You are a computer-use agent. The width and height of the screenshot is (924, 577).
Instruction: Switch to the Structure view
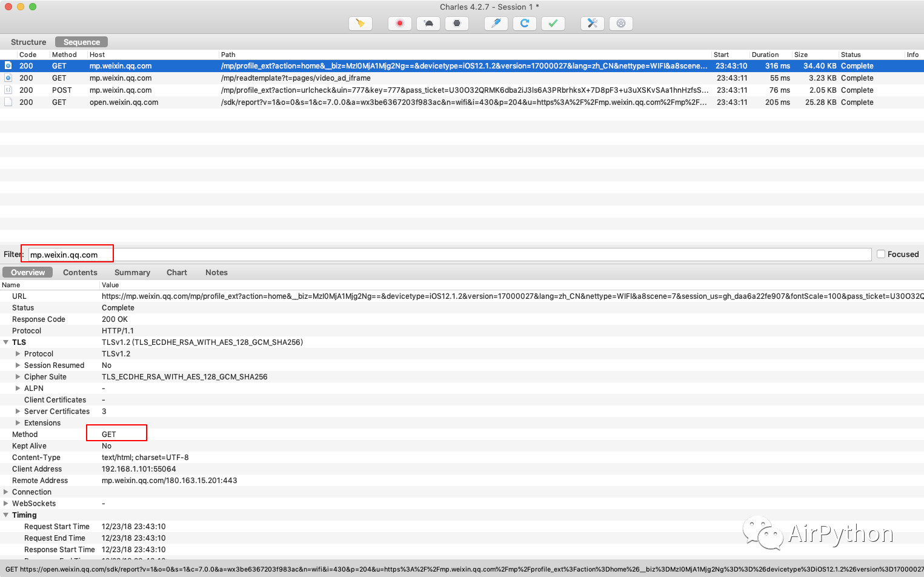(x=28, y=42)
